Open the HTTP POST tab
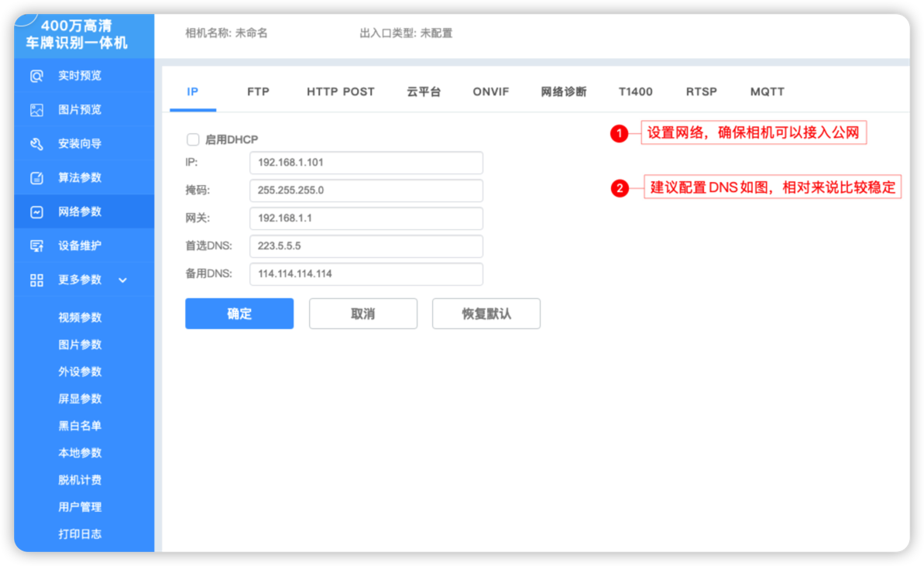 point(340,91)
